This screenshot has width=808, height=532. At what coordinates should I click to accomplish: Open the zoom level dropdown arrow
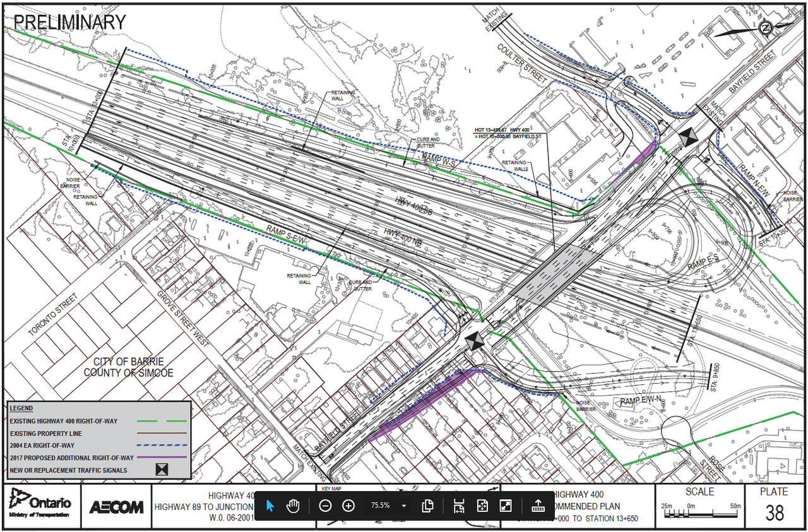coord(403,505)
